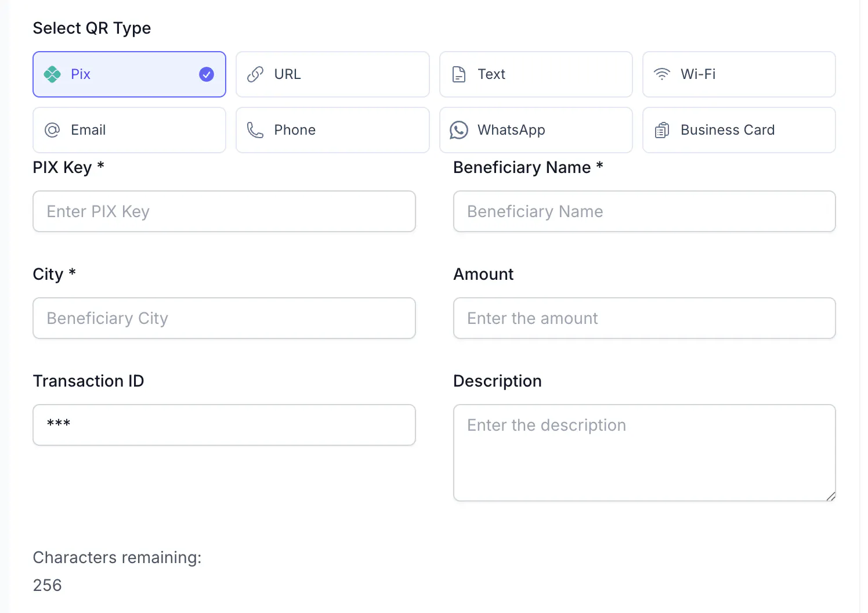
Task: Click into the Beneficiary Name input
Action: pos(645,211)
